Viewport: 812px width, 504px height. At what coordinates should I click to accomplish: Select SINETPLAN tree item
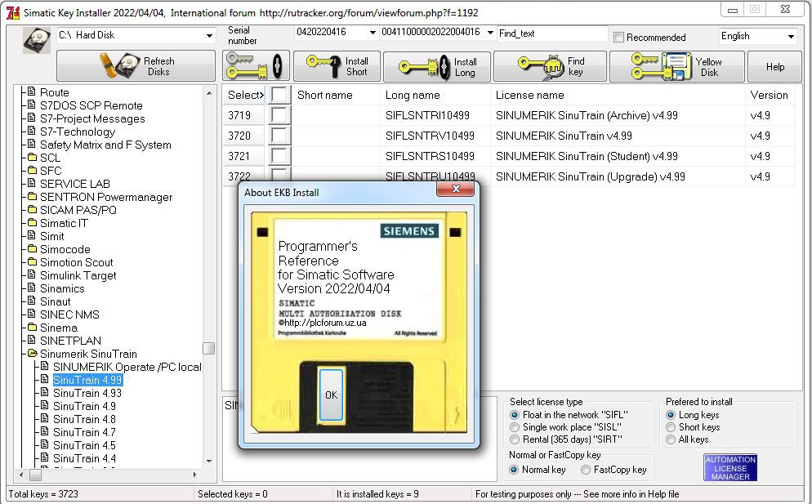tap(70, 341)
